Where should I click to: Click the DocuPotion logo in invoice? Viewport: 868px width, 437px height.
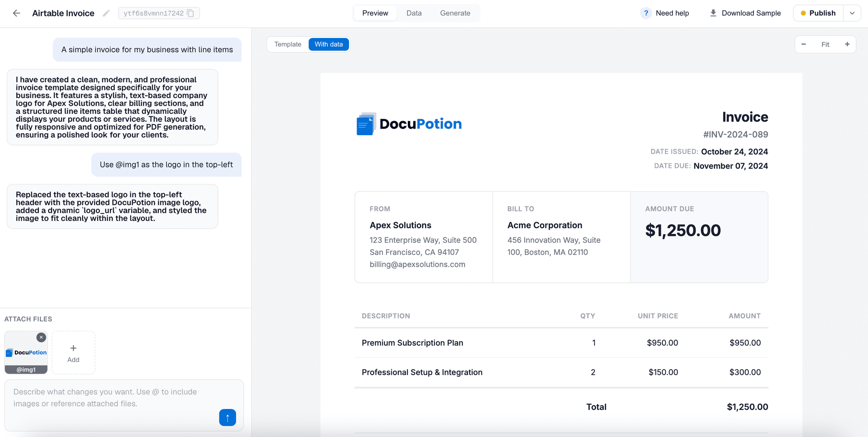pos(409,124)
